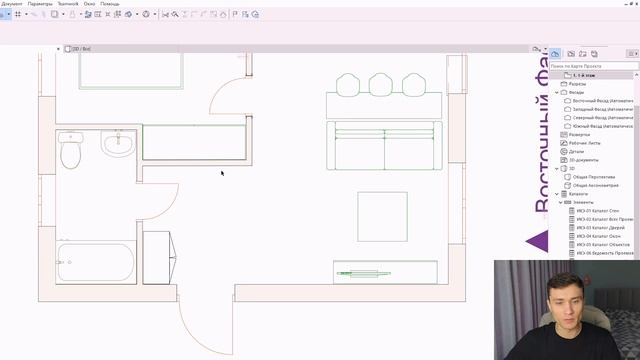640x360 pixels.
Task: Click the round globe-like icon in the toolbar
Action: point(146,14)
